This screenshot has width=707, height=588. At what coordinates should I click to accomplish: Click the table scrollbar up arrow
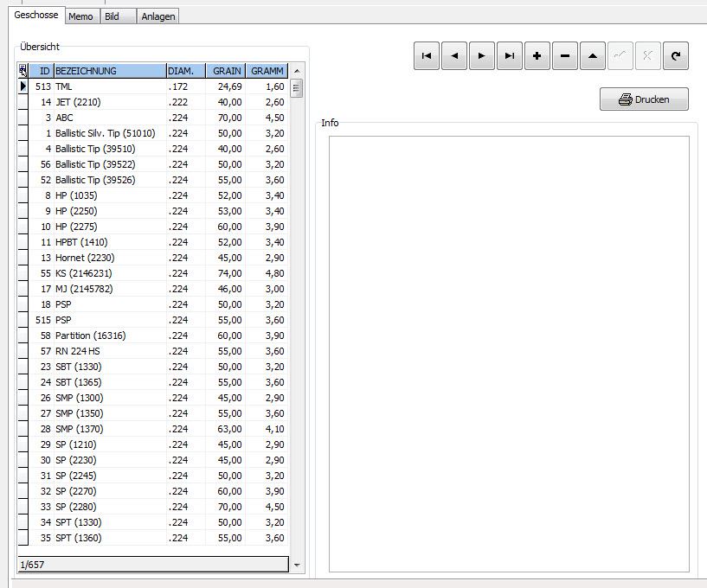(297, 71)
